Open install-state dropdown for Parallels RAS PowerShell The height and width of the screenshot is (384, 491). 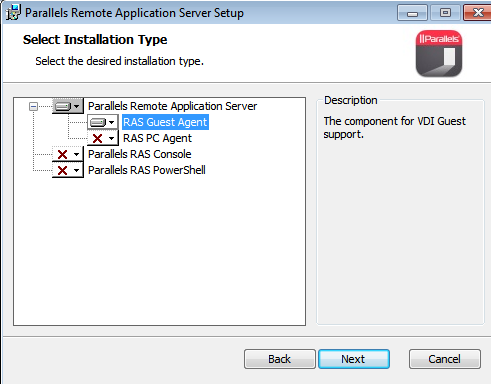[68, 170]
